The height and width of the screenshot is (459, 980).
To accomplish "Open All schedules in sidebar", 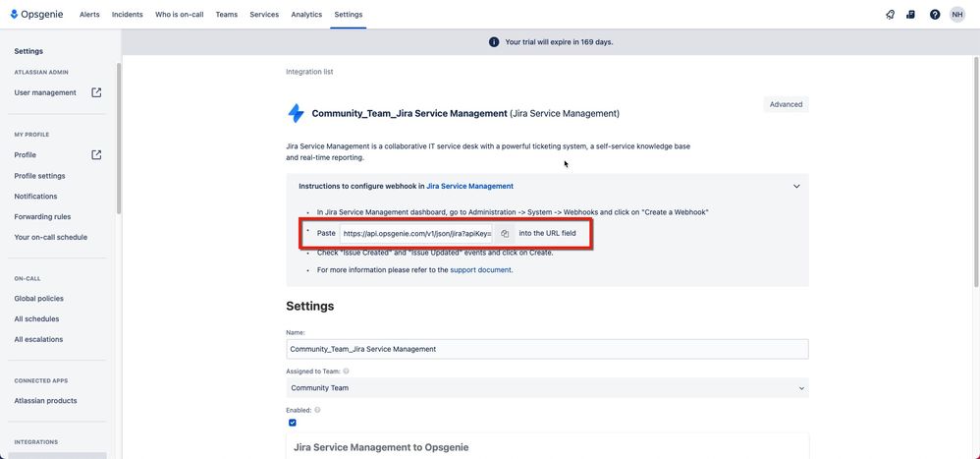I will 37,318.
